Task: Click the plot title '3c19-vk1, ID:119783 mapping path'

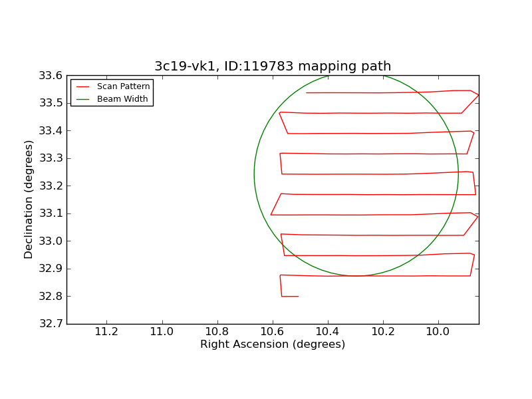Action: coord(273,66)
